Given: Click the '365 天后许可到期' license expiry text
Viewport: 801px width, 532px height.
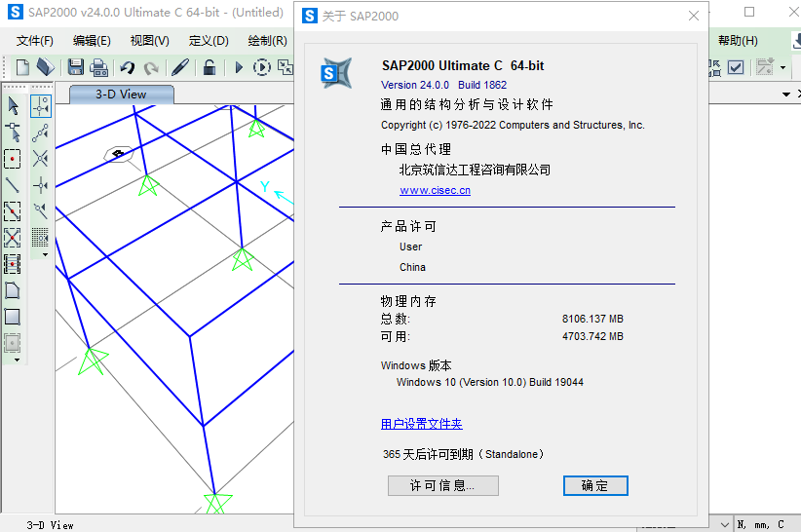Looking at the screenshot, I should coord(428,454).
